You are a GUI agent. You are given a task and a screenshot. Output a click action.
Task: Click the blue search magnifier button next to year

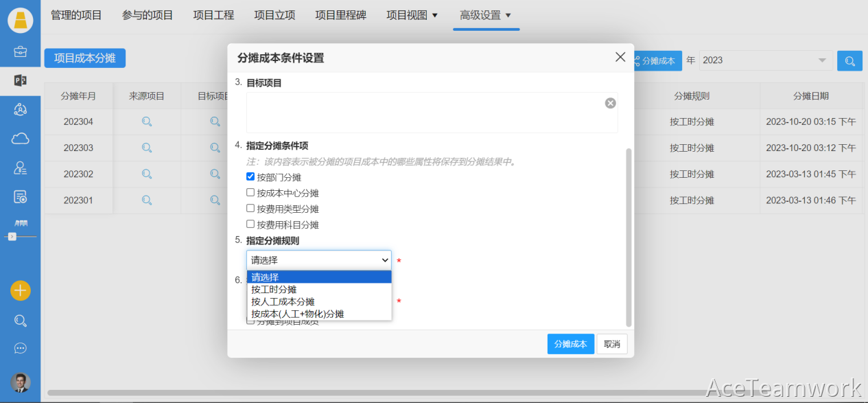click(x=849, y=60)
